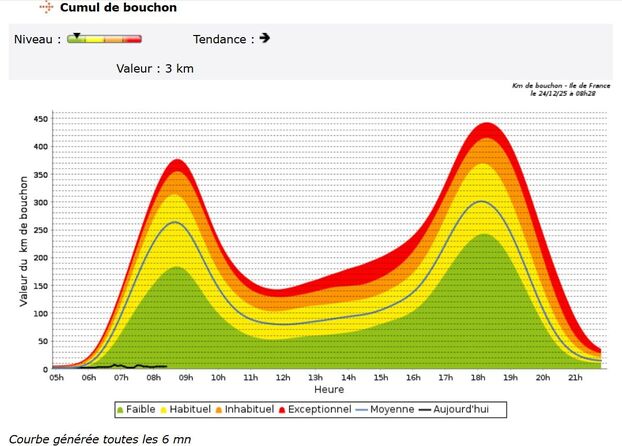Click the black triangle marker on Niveau gauge

click(x=76, y=35)
